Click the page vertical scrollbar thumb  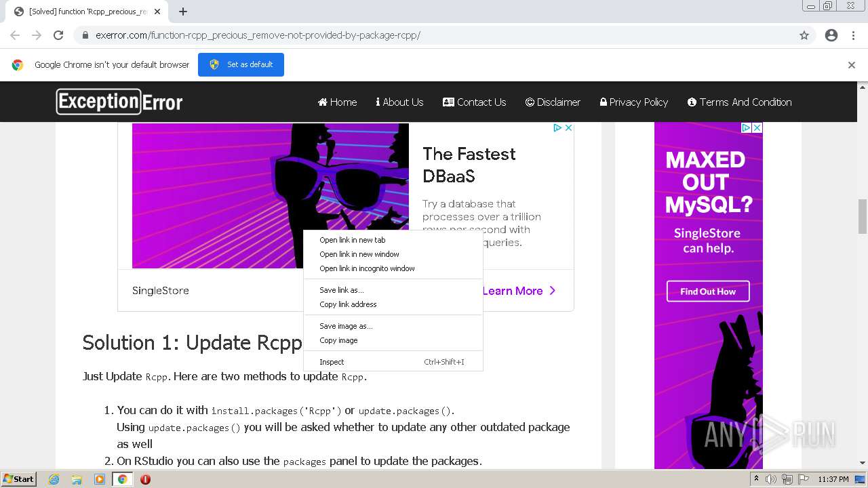coord(863,216)
